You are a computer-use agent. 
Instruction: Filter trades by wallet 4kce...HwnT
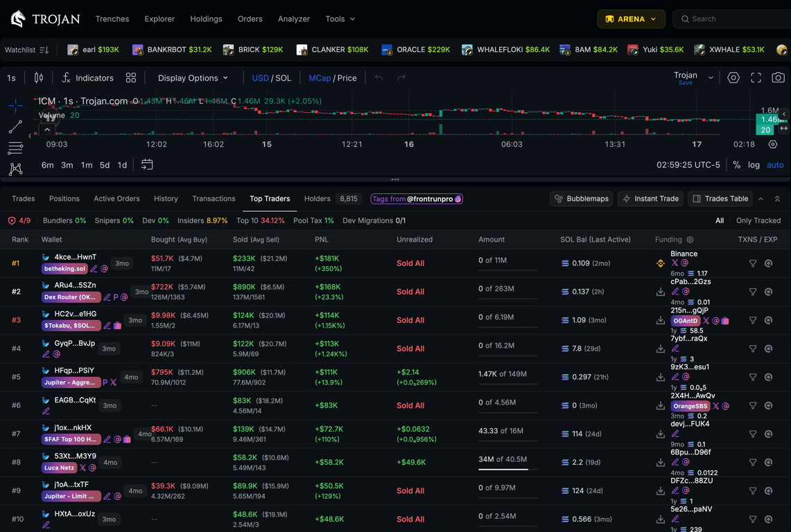[753, 263]
